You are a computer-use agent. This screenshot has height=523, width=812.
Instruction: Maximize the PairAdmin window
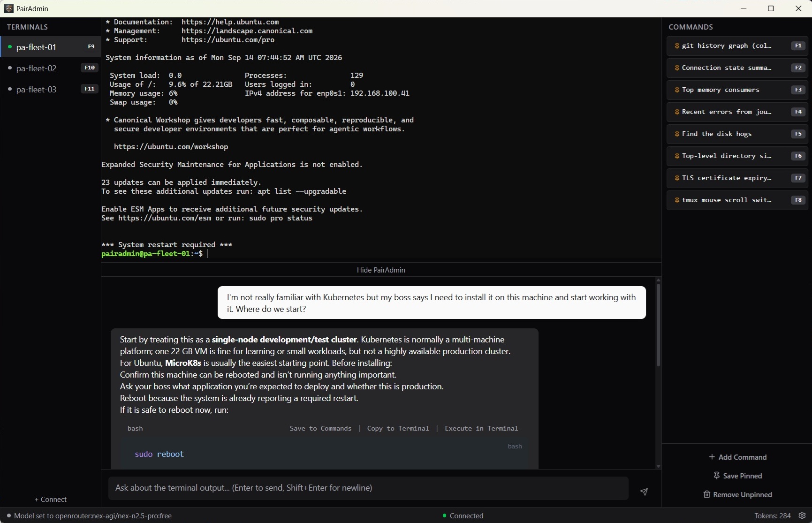pos(771,8)
